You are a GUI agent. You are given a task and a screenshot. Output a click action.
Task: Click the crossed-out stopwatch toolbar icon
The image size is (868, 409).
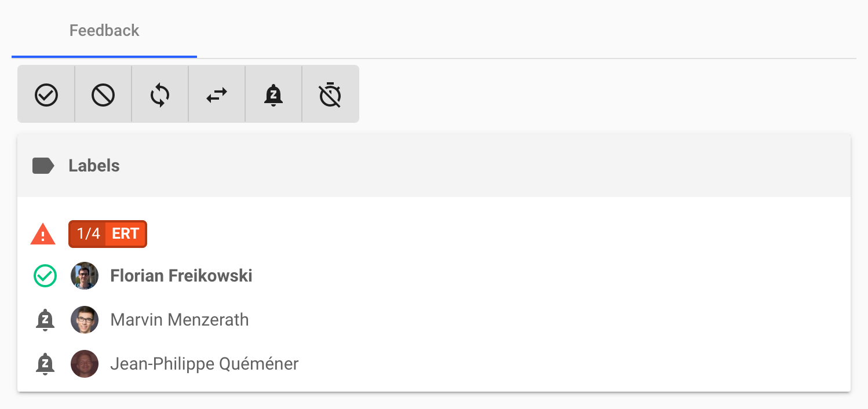pyautogui.click(x=330, y=94)
